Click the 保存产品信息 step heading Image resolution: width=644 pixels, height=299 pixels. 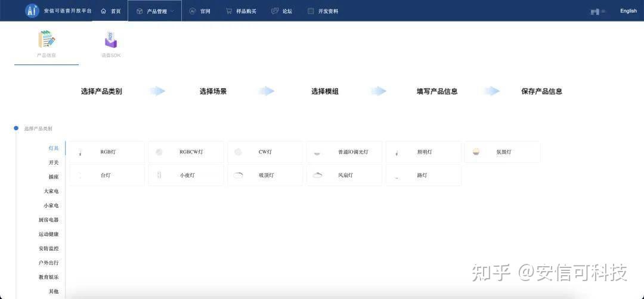coord(541,91)
